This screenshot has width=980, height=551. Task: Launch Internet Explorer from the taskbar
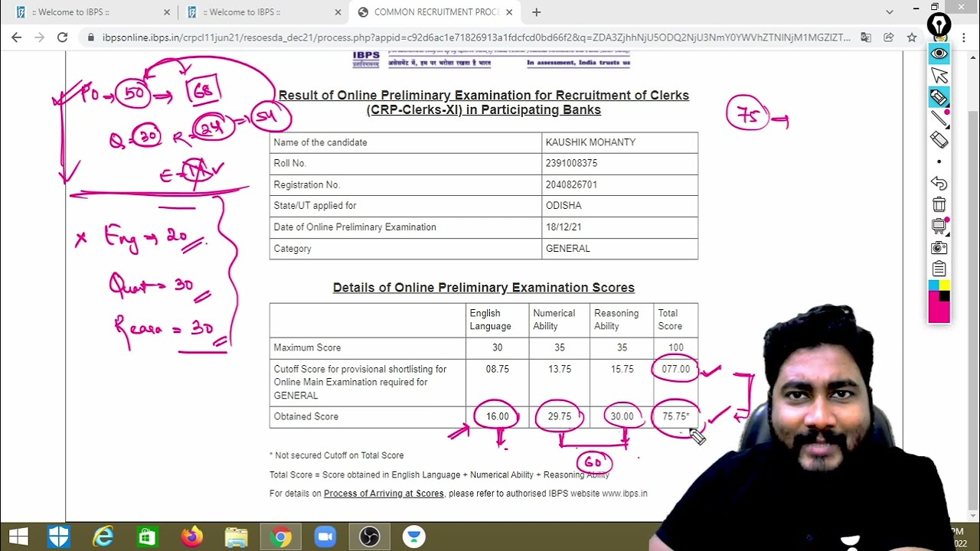click(x=103, y=536)
